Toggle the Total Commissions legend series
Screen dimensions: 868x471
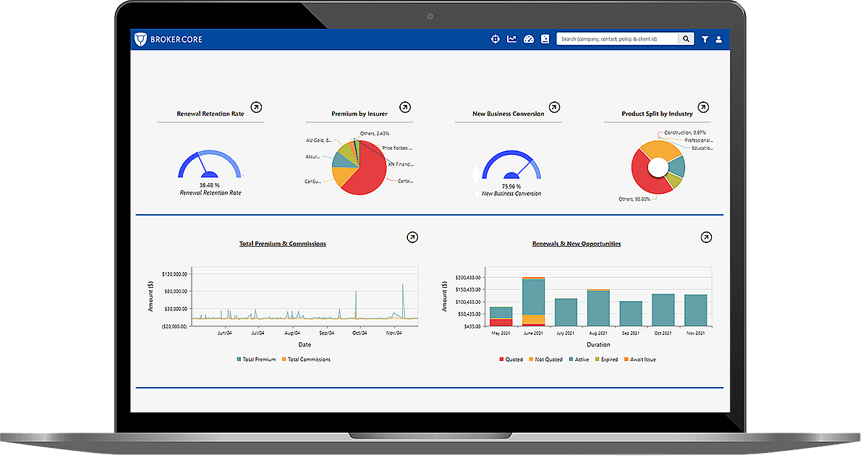[x=305, y=360]
